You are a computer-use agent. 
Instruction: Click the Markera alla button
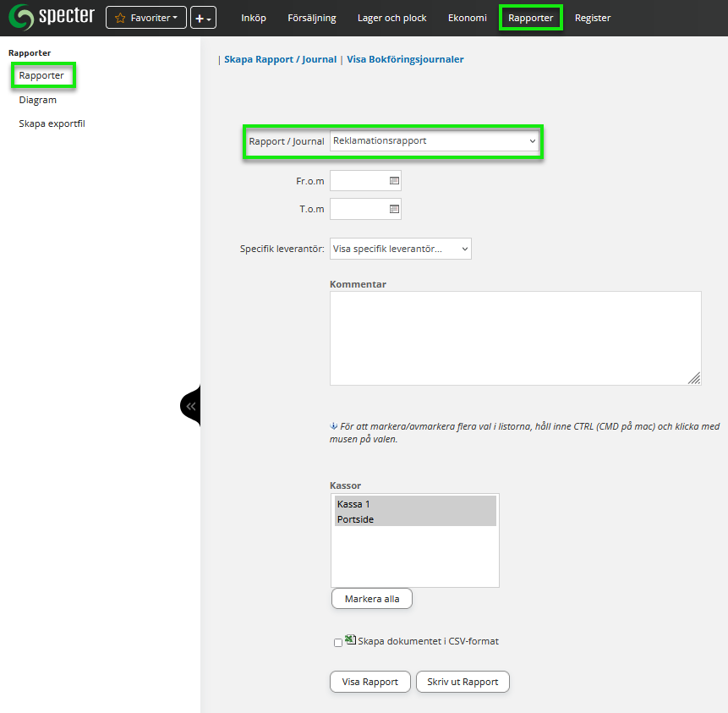[371, 599]
